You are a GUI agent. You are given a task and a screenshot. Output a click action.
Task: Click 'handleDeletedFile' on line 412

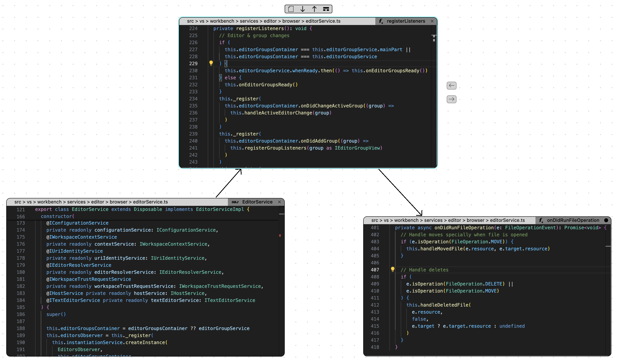tap(444, 305)
